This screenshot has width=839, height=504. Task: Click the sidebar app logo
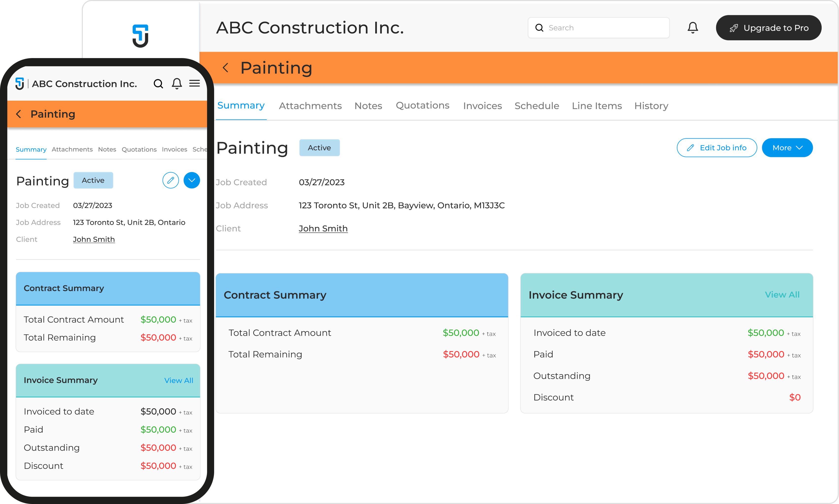click(140, 36)
